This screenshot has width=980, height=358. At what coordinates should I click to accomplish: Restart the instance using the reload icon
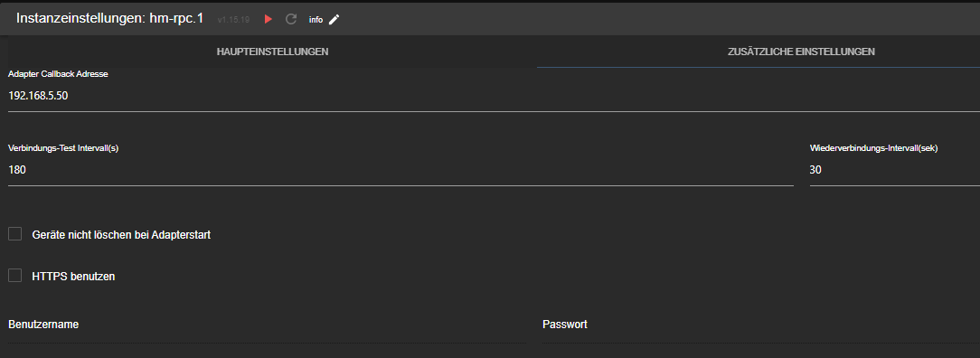tap(290, 19)
